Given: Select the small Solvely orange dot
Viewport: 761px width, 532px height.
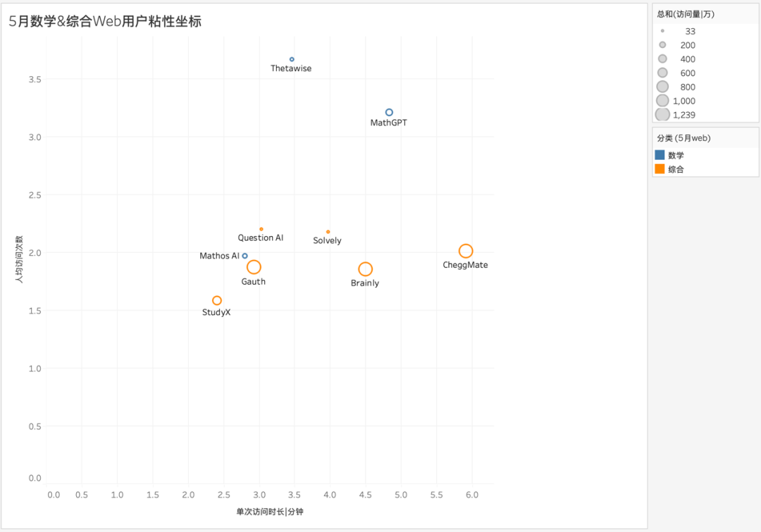Looking at the screenshot, I should click(x=328, y=232).
